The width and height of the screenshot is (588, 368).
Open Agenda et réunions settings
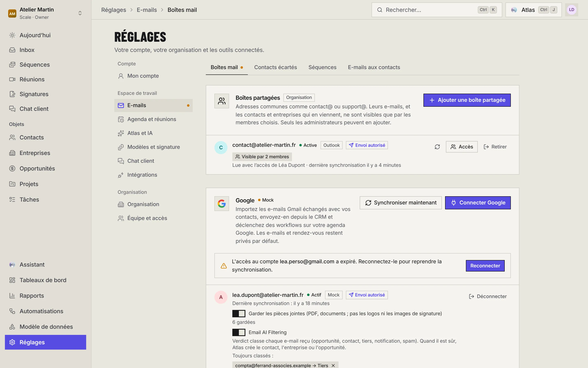pos(153,119)
